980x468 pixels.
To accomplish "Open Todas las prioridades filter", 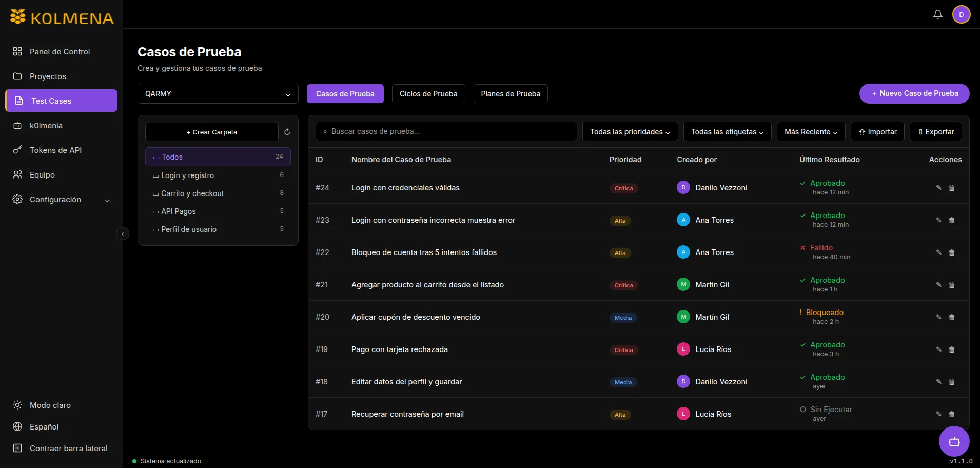I will tap(630, 132).
